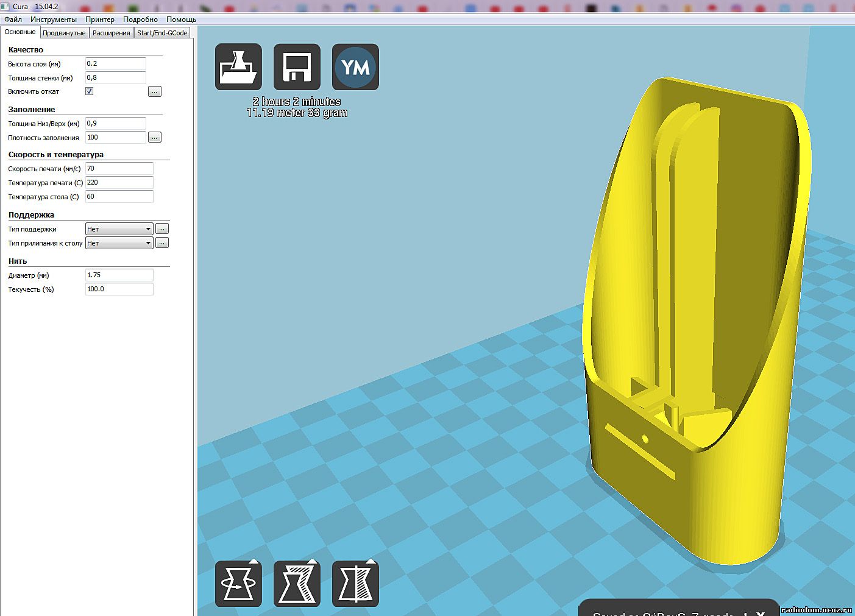Screen dimensions: 855x616
Task: Click the Текучесть (%) input field
Action: click(x=119, y=289)
